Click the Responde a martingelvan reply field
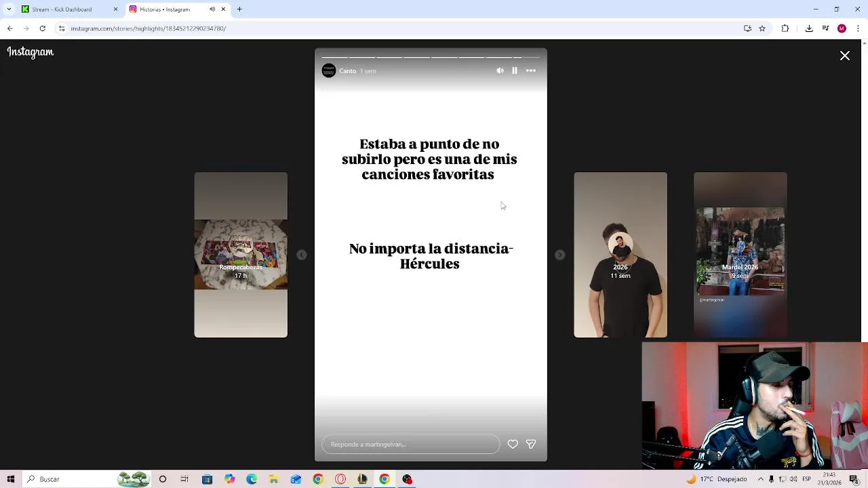Viewport: 868px width, 488px height. [x=410, y=444]
